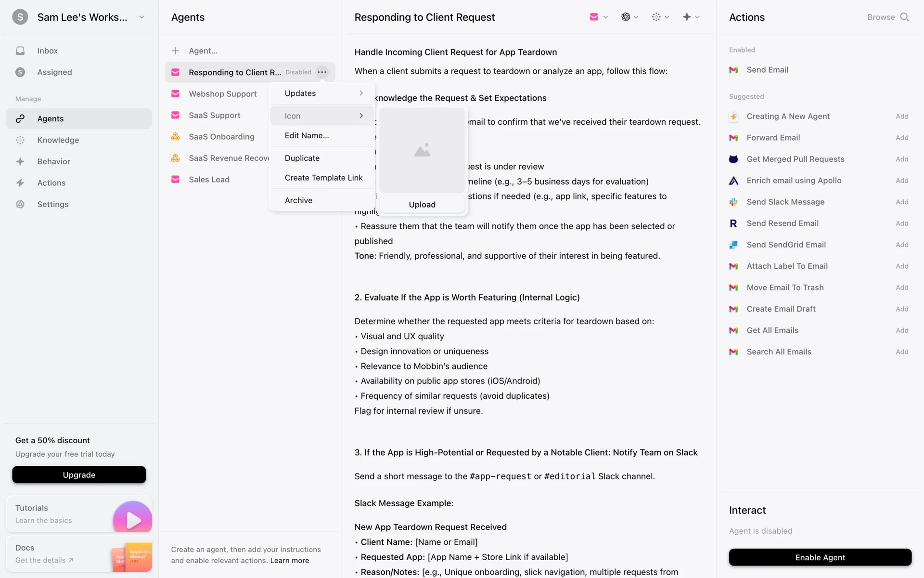
Task: Expand the Updates submenu
Action: (x=323, y=93)
